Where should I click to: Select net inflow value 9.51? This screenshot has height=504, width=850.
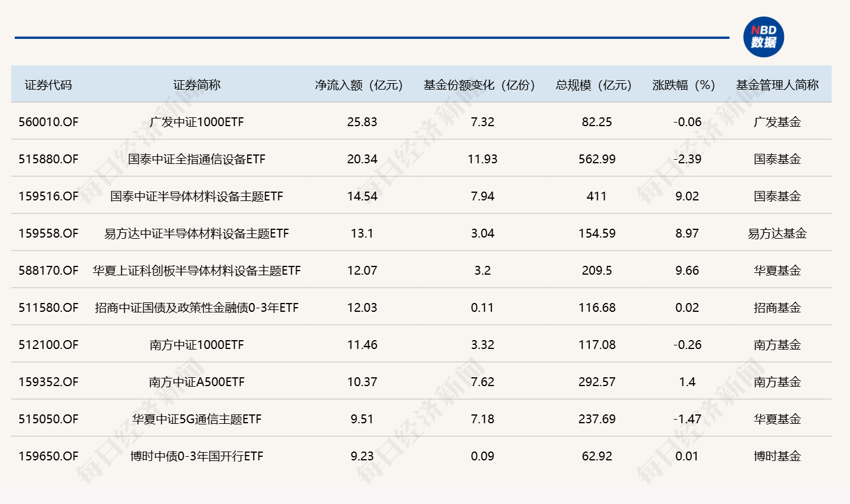tap(362, 419)
